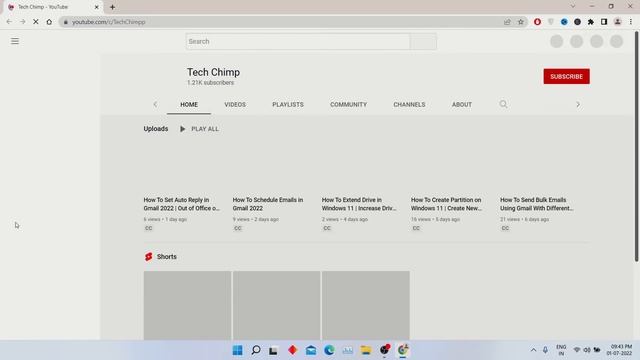
Task: Open the PLAYLISTS channel tab
Action: [288, 104]
